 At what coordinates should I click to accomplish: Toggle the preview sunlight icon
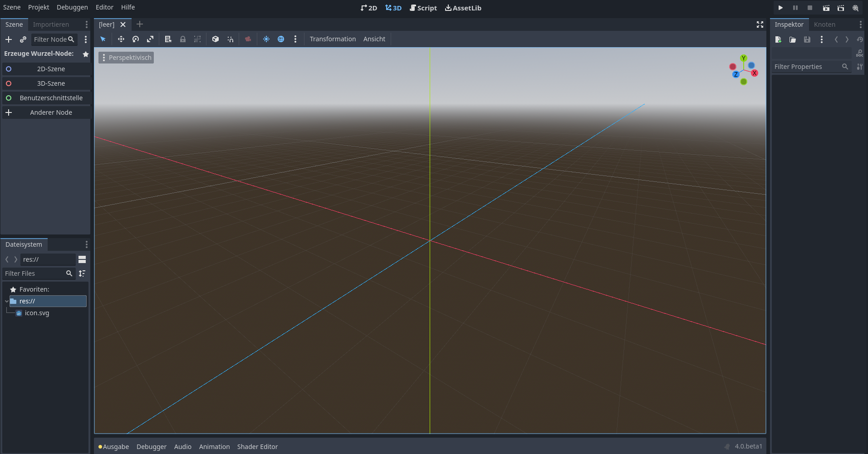(266, 39)
